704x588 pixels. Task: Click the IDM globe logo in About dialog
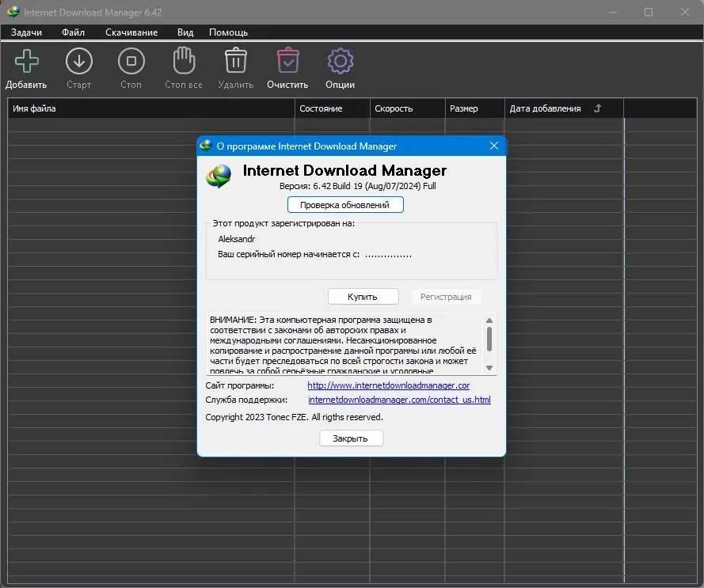219,176
